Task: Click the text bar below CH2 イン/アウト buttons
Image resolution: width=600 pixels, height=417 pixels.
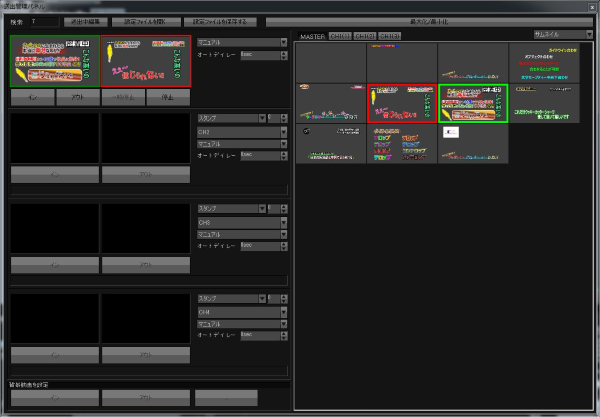Action: (x=149, y=190)
